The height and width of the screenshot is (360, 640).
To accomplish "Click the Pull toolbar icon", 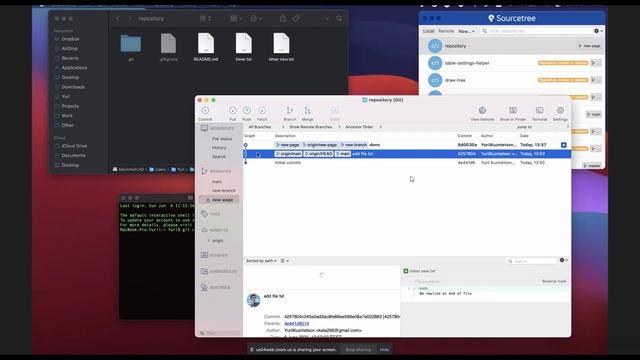I will 233,111.
